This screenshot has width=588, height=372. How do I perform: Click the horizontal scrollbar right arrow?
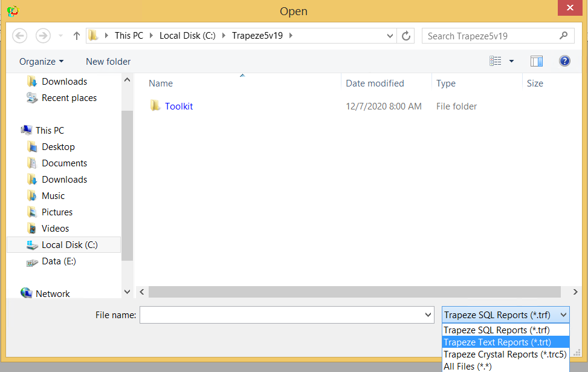[574, 292]
